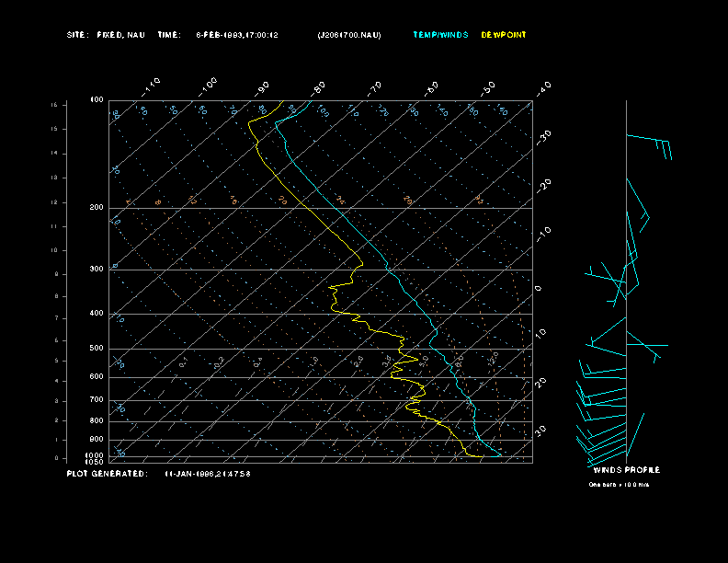Click the -100 temperature axis label
The image size is (728, 563).
coord(207,87)
